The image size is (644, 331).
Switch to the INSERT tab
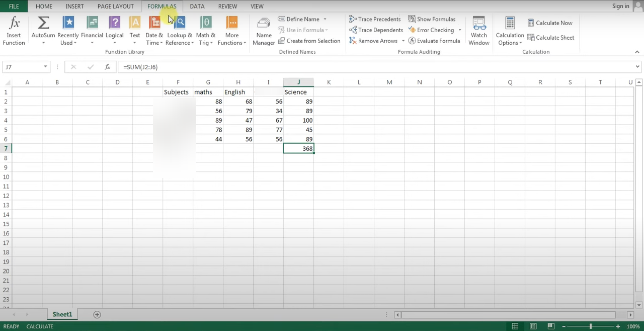(74, 6)
